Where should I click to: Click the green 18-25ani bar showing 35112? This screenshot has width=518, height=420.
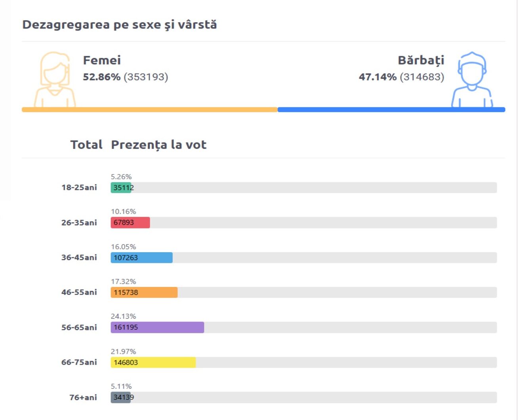tap(121, 188)
